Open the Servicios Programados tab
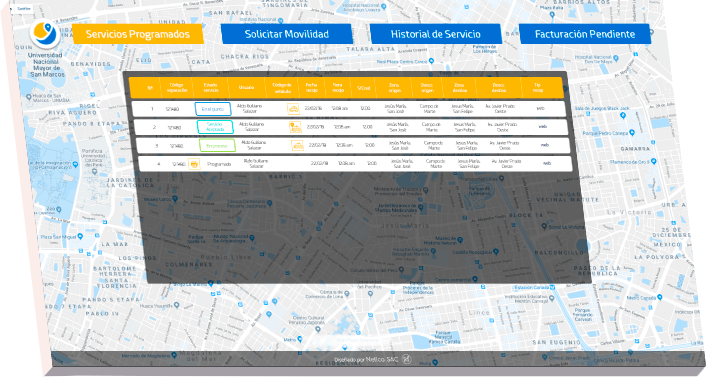This screenshot has height=378, width=706. click(x=138, y=34)
